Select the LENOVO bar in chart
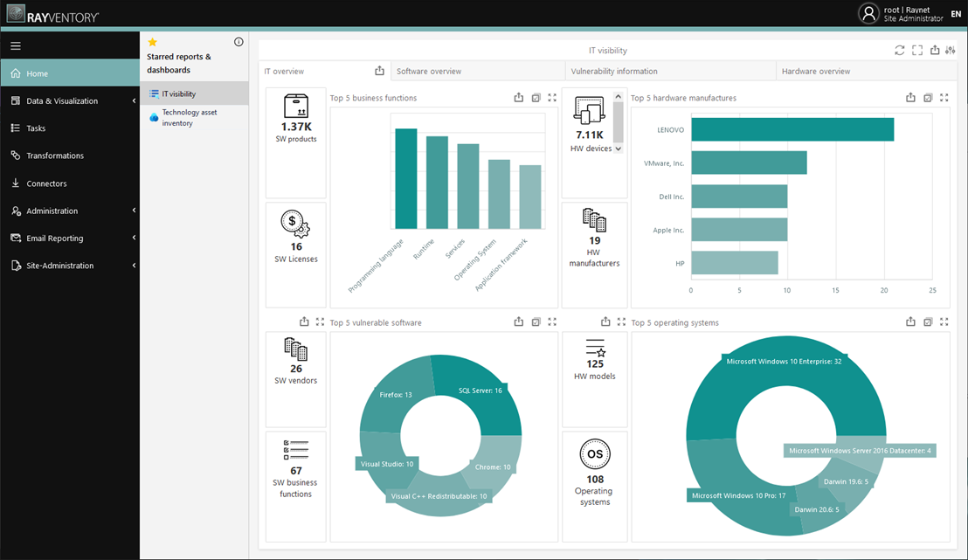 click(792, 129)
